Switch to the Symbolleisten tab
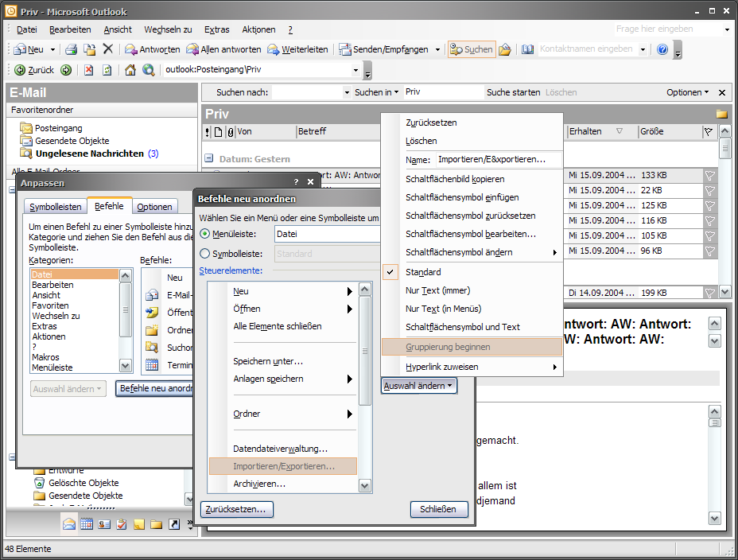 point(56,207)
